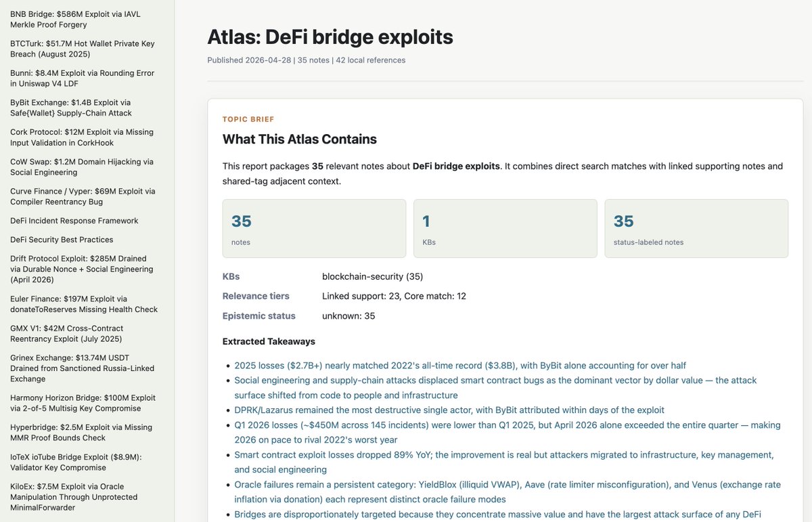
Task: Click 'Linked support: 23, Core match: 12' value
Action: pyautogui.click(x=394, y=297)
